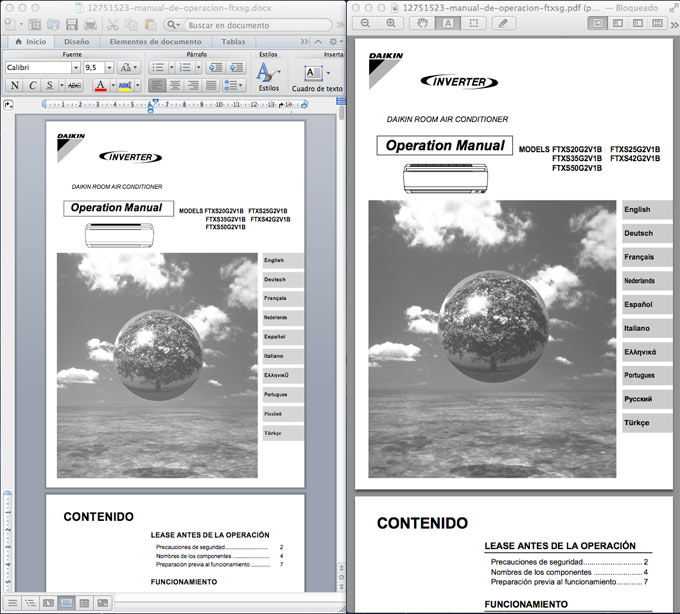Toggle underline (S) formatting

(49, 85)
